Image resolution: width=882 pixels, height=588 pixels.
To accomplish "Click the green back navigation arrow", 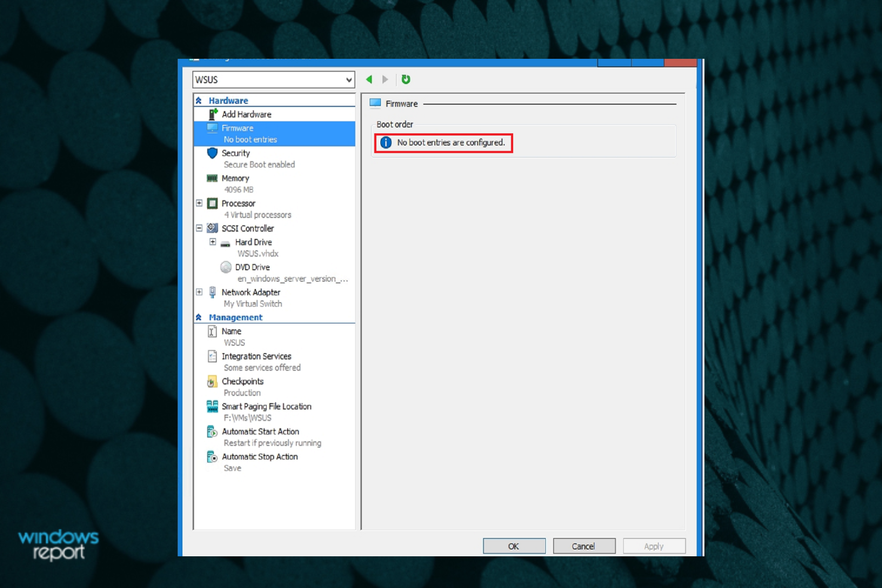I will [x=369, y=79].
